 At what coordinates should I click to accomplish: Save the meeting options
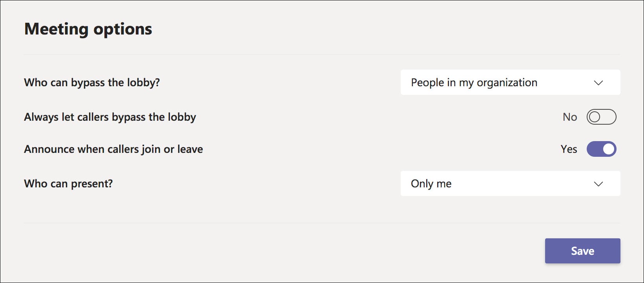[x=582, y=251]
